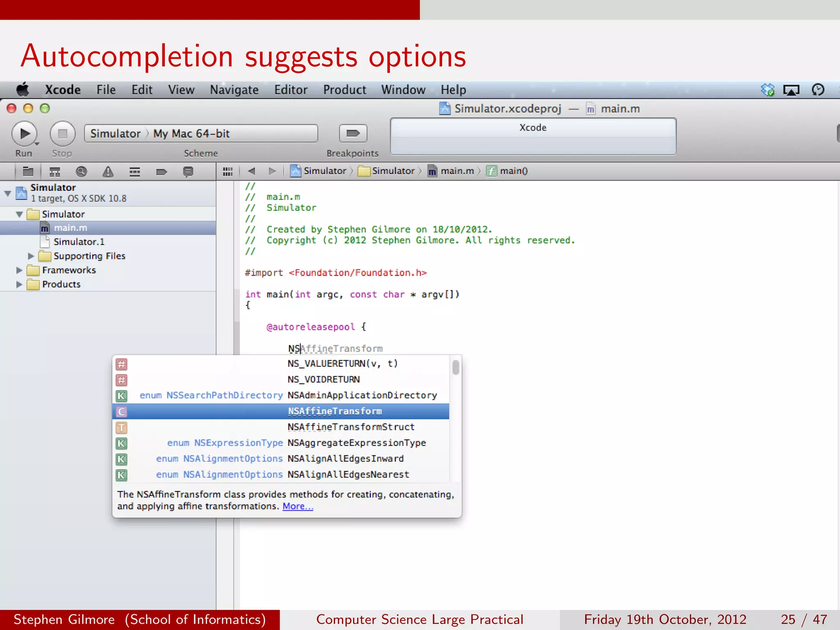Choose NSAdminApplicationDirectory completion

pos(281,395)
